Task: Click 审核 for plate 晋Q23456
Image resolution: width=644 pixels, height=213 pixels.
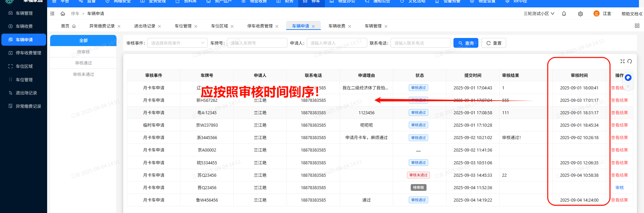Action: point(619,187)
